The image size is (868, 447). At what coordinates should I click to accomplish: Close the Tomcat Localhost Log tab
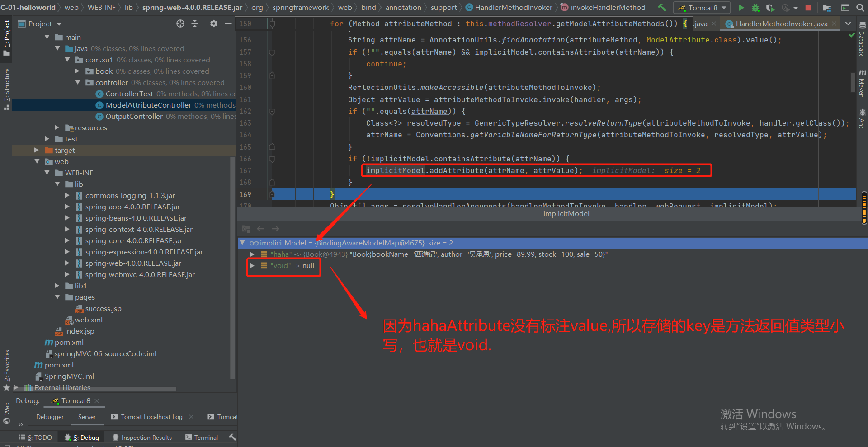click(x=191, y=417)
